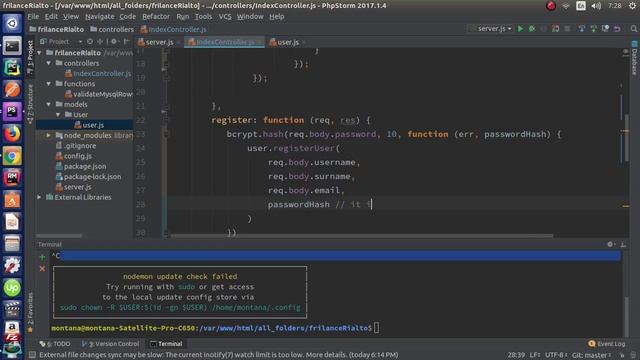Switch to the user.js editor tab
The width and height of the screenshot is (640, 360).
(288, 42)
